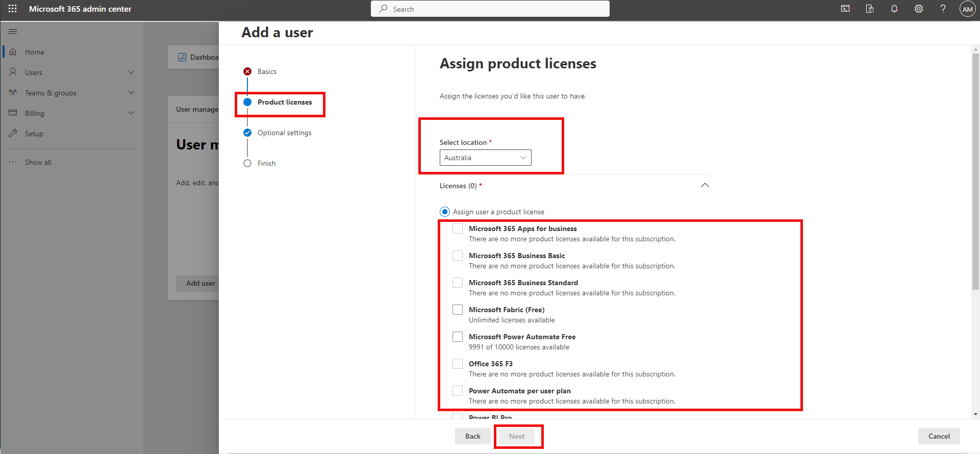Open the app launcher waffle icon

point(13,9)
